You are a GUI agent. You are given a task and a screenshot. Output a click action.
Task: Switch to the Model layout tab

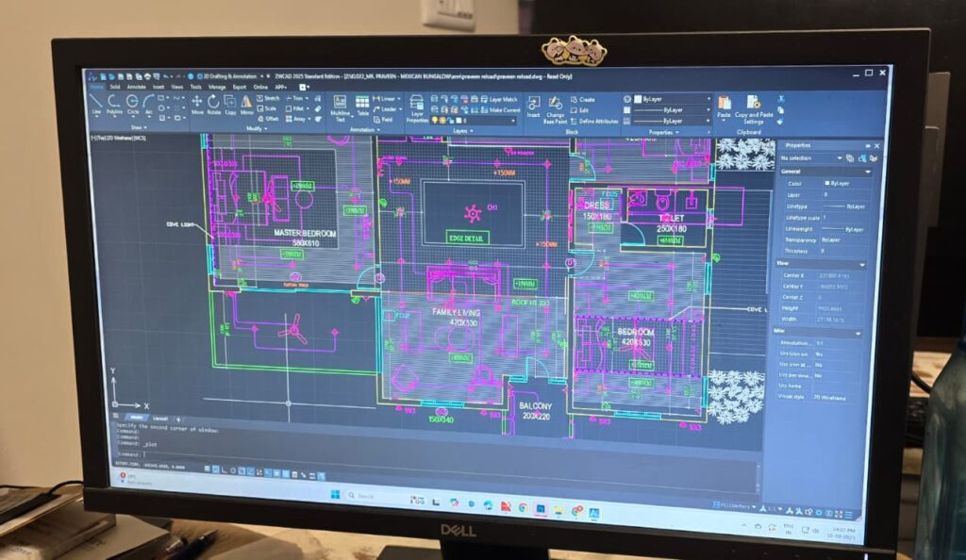(136, 417)
